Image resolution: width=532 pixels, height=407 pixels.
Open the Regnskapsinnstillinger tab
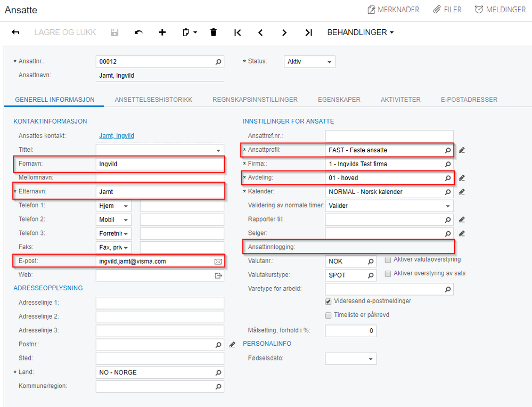(255, 100)
